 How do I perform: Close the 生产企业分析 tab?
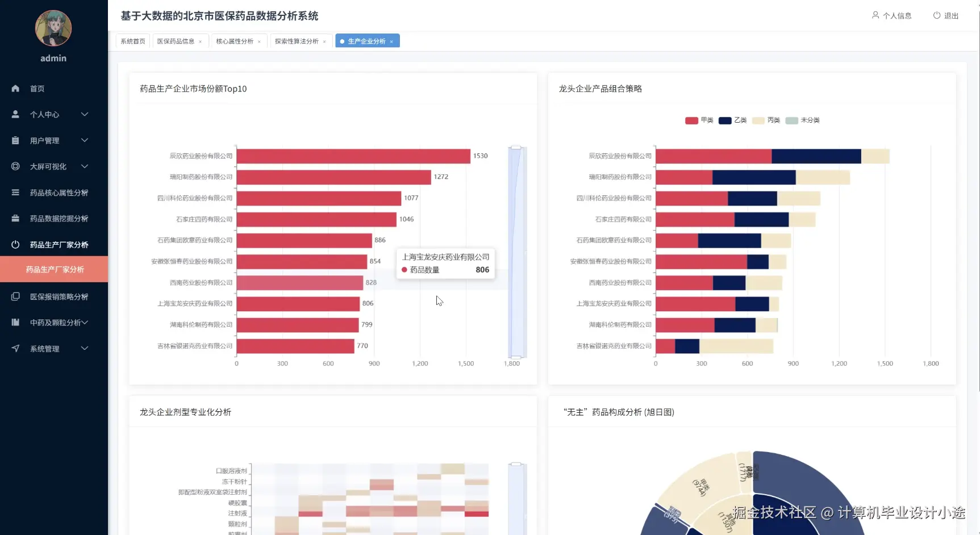coord(392,41)
